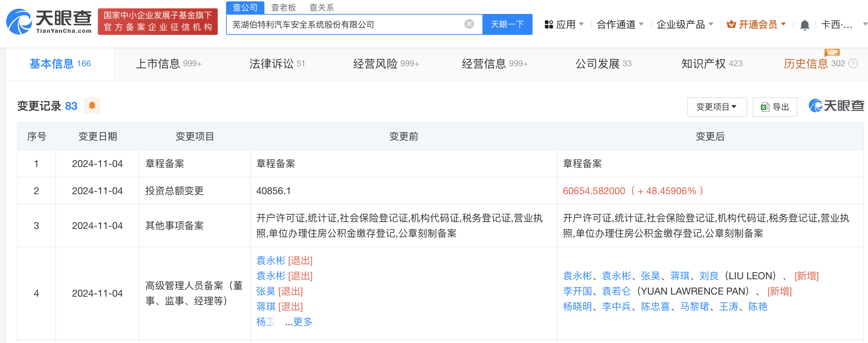The width and height of the screenshot is (868, 343).
Task: Click the help question mark beside 历史信息
Action: [x=853, y=63]
